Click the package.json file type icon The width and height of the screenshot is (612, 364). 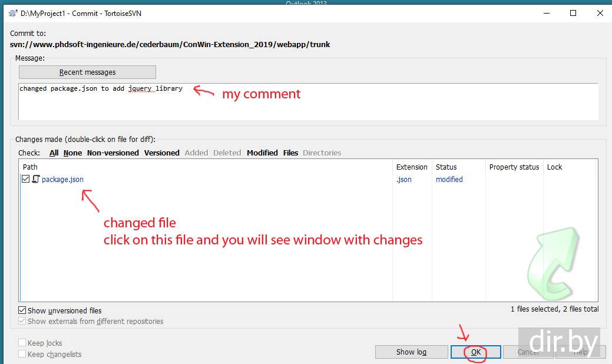pos(36,179)
